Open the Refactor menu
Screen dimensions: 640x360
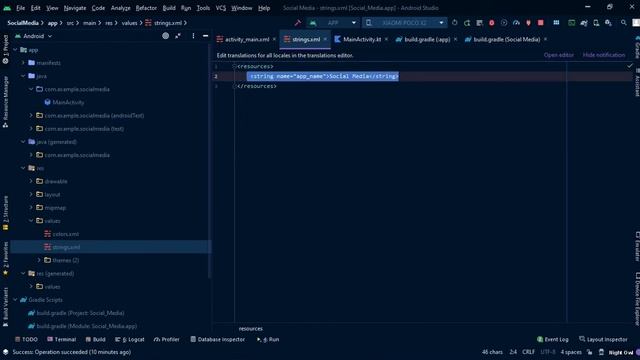[x=146, y=8]
